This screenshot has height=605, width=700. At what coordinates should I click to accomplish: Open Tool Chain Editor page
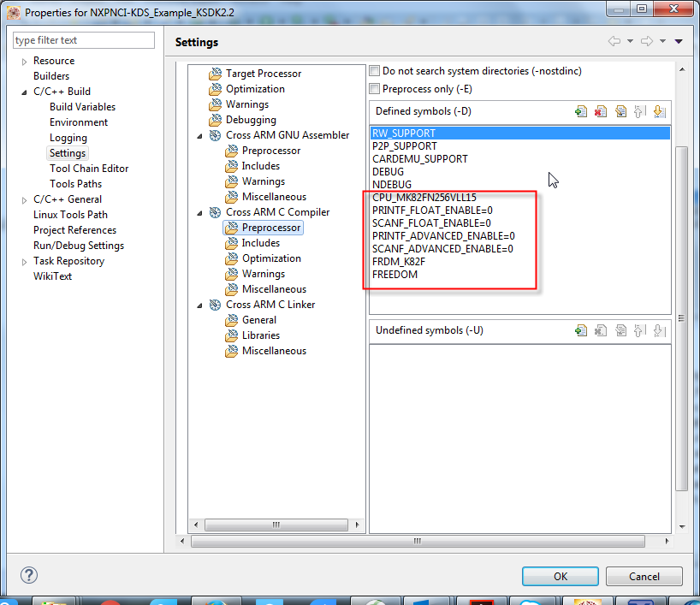[89, 169]
